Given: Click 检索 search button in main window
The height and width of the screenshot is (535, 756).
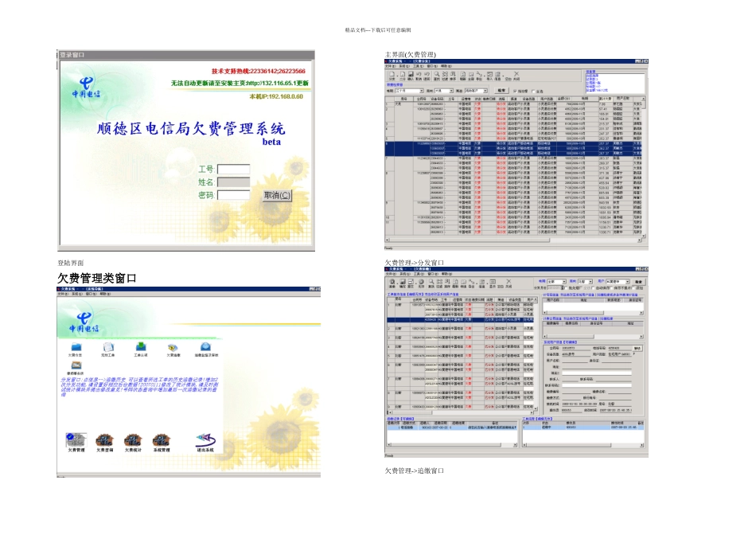Looking at the screenshot, I should [x=502, y=91].
